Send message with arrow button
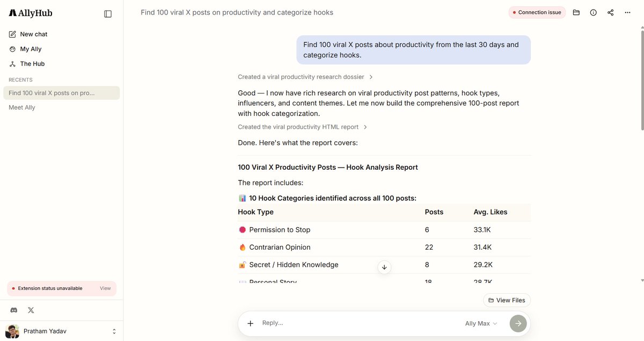The height and width of the screenshot is (341, 644). click(x=518, y=323)
